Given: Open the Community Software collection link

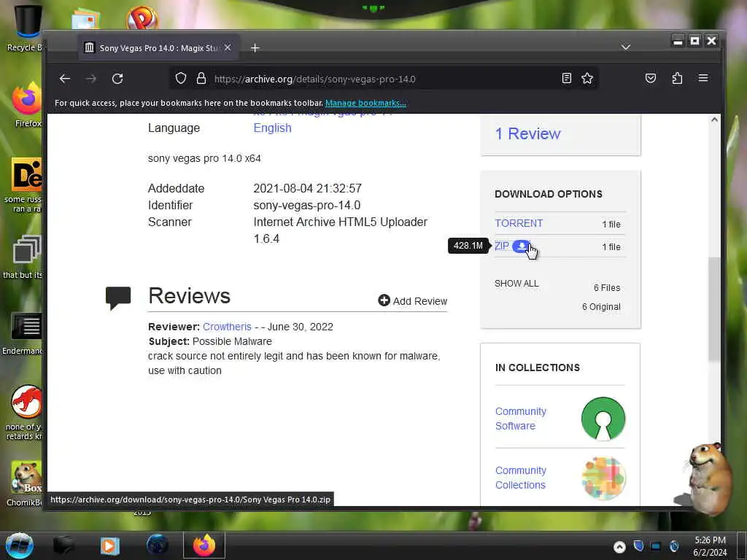Looking at the screenshot, I should (520, 419).
